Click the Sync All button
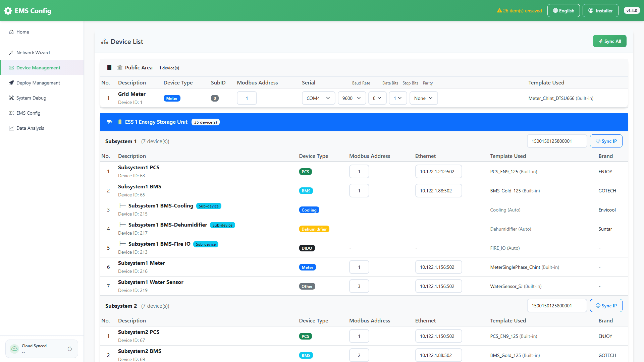The height and width of the screenshot is (362, 644). [x=609, y=41]
